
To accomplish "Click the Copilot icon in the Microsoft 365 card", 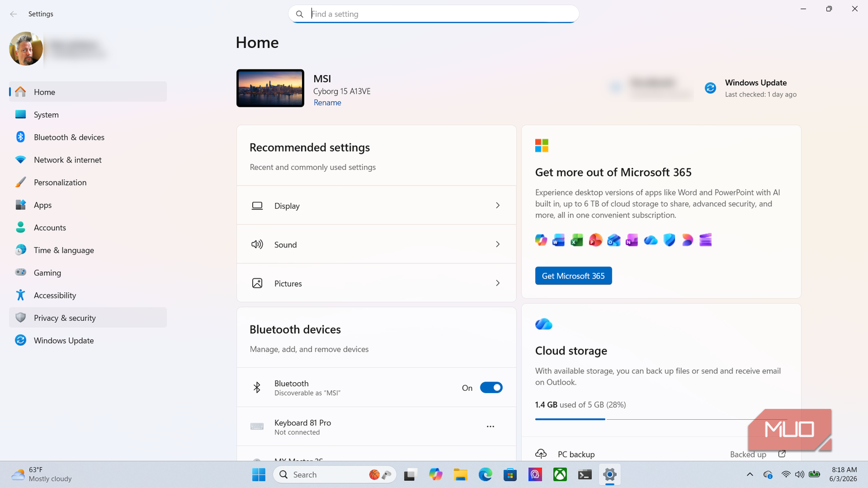I will click(541, 240).
